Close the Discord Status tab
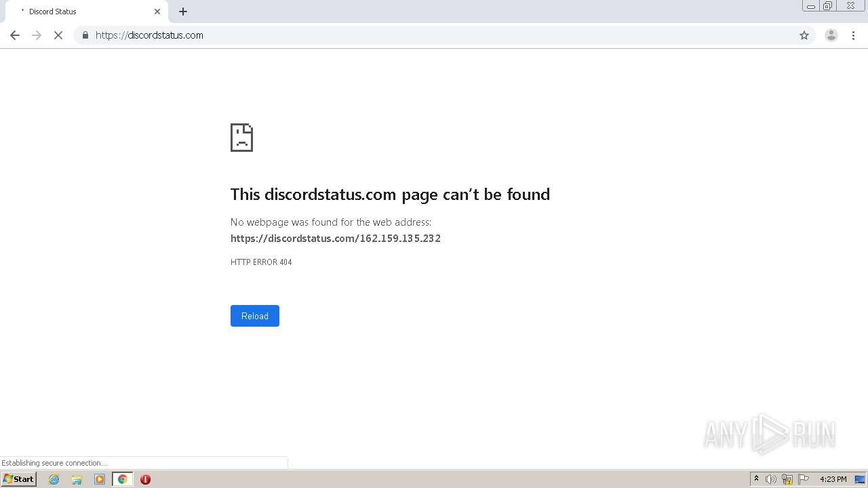Screen dimensions: 868x488 157,12
